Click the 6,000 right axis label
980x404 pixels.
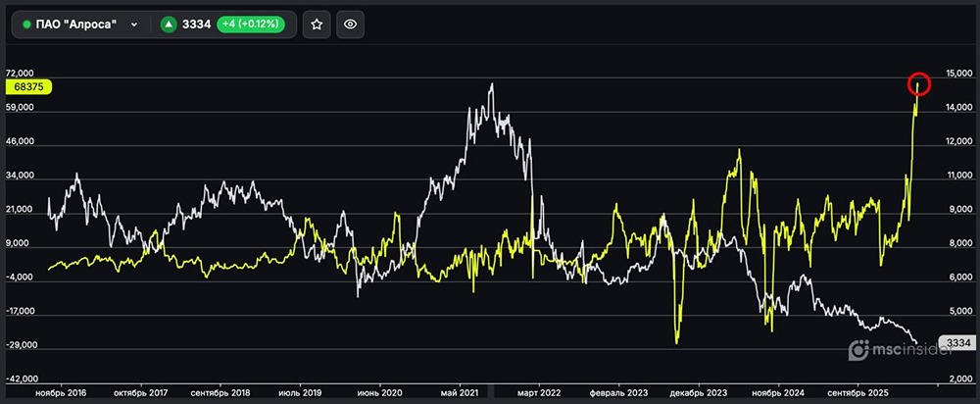[x=960, y=278]
